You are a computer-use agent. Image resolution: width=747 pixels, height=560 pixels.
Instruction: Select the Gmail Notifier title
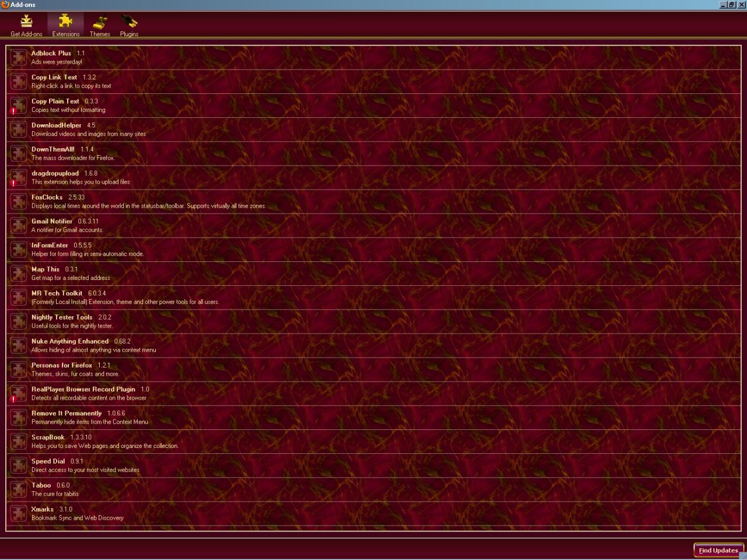[52, 221]
